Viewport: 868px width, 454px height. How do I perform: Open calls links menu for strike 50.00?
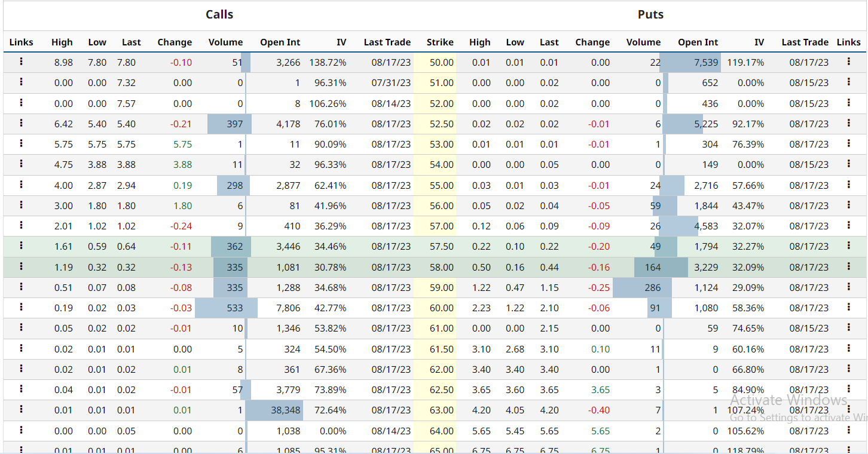pyautogui.click(x=21, y=62)
